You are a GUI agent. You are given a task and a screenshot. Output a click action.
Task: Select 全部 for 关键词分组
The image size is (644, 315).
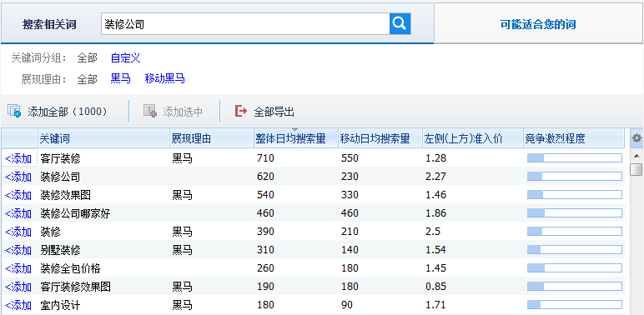pyautogui.click(x=87, y=57)
